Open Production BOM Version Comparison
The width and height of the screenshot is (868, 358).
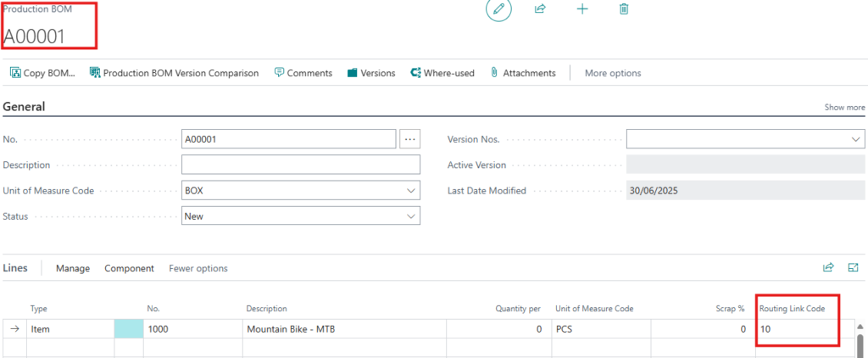[x=174, y=73]
